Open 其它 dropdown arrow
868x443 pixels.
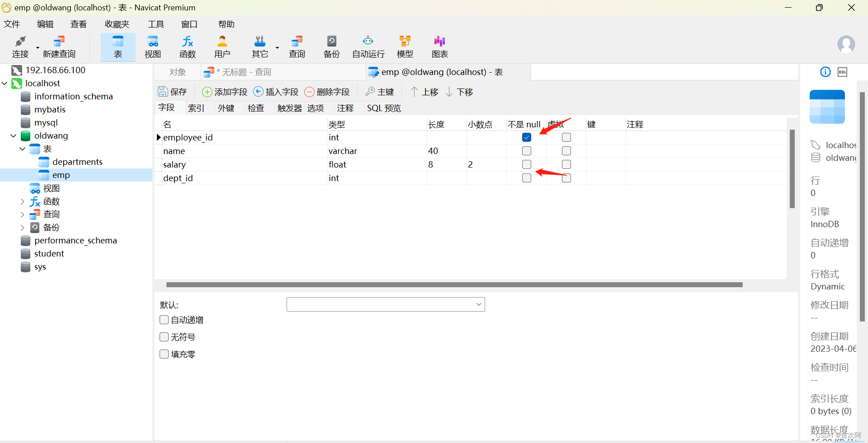[x=277, y=47]
